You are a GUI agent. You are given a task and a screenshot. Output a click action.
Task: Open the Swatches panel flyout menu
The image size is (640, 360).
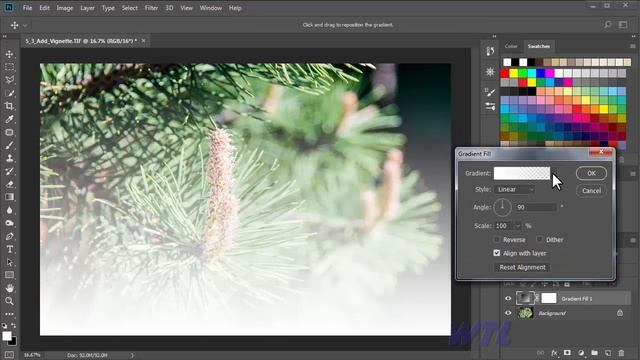click(x=633, y=46)
